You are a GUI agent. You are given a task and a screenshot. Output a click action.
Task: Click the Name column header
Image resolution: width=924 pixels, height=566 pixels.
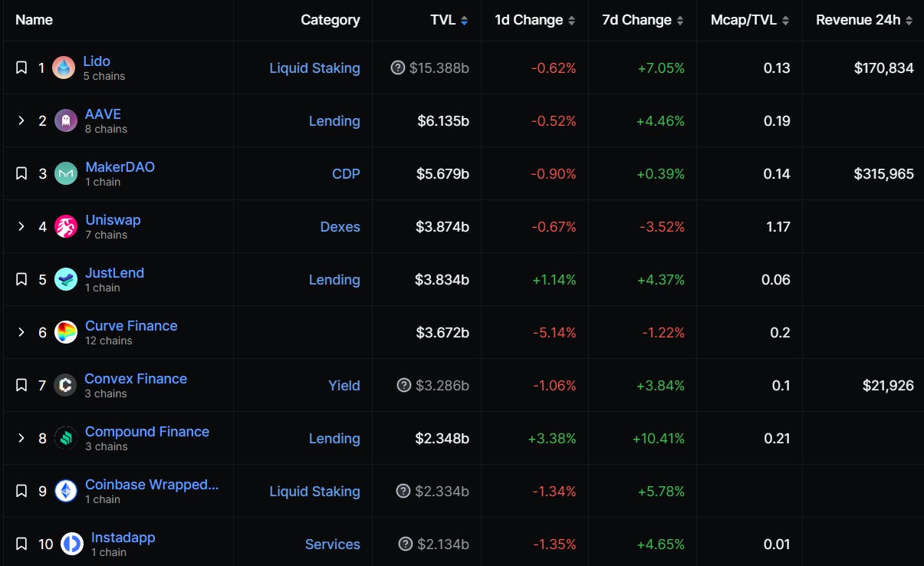click(x=34, y=20)
